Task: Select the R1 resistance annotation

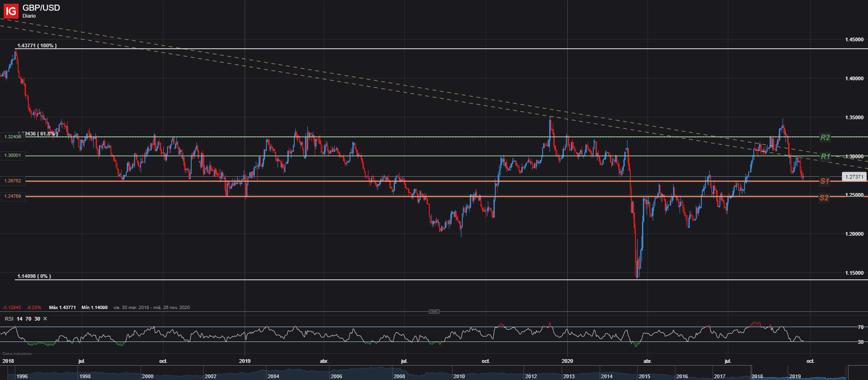Action: coord(825,156)
